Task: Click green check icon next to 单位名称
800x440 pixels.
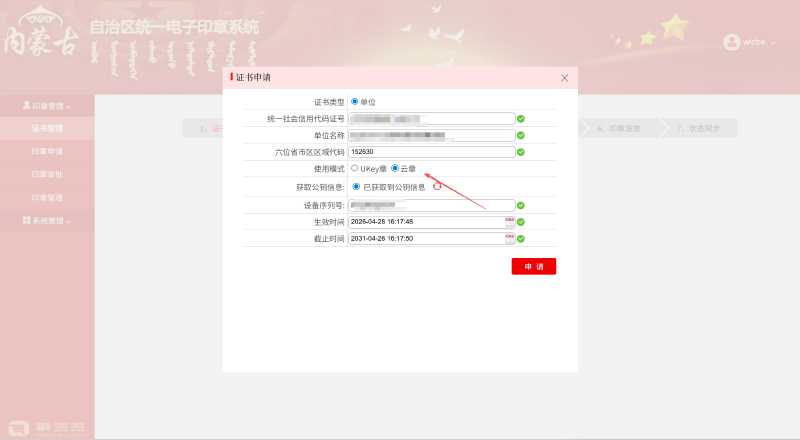Action: coord(521,135)
